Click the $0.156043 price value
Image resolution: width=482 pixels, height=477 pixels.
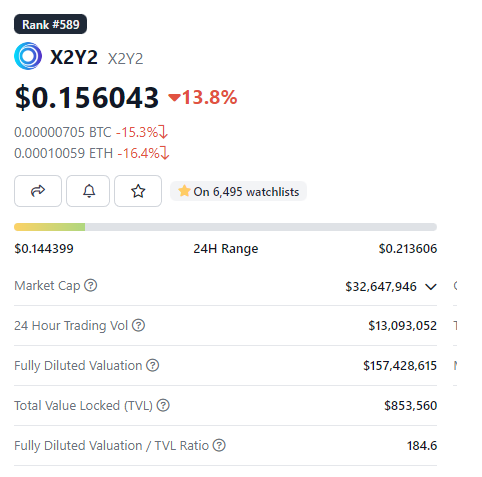87,97
